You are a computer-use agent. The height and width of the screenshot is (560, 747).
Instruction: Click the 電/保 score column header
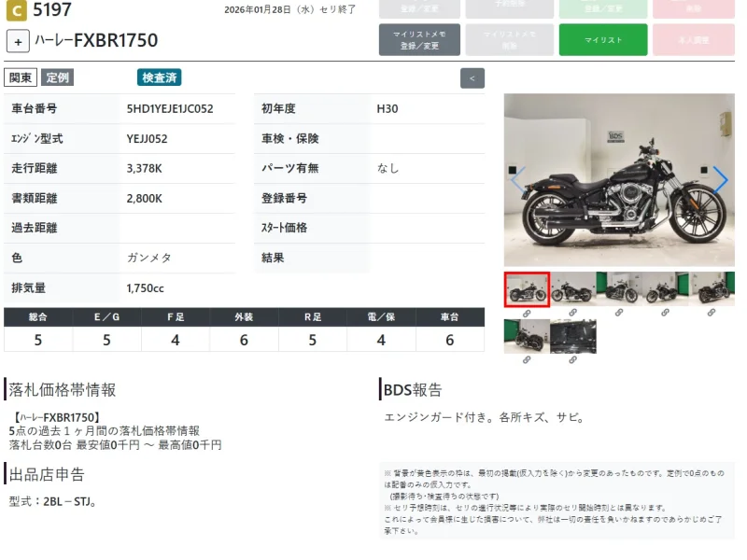click(x=381, y=317)
